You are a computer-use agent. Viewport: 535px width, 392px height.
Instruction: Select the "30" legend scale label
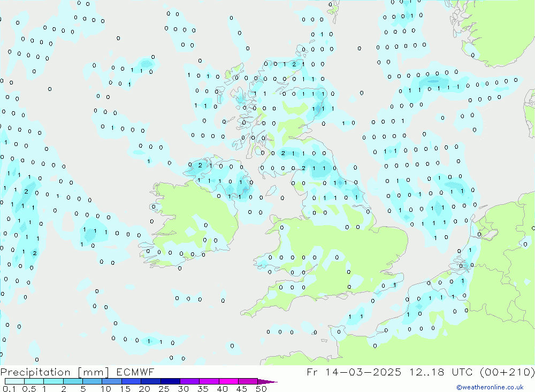[184, 389]
